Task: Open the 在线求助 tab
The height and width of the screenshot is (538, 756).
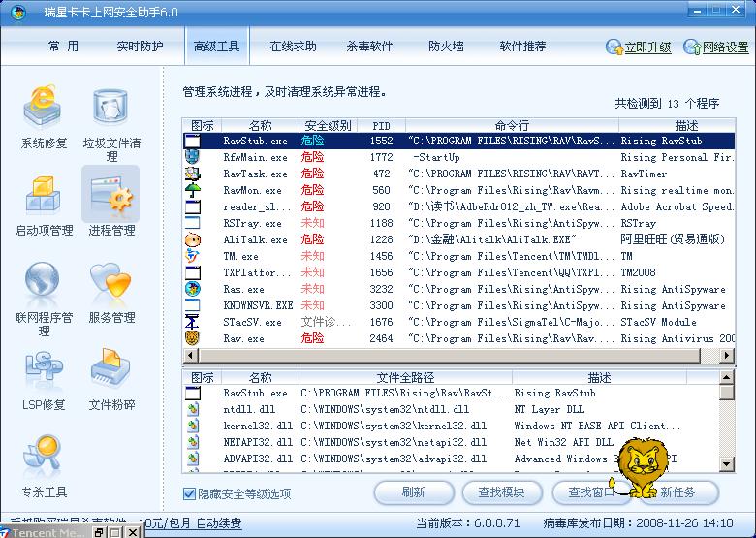Action: (x=293, y=47)
